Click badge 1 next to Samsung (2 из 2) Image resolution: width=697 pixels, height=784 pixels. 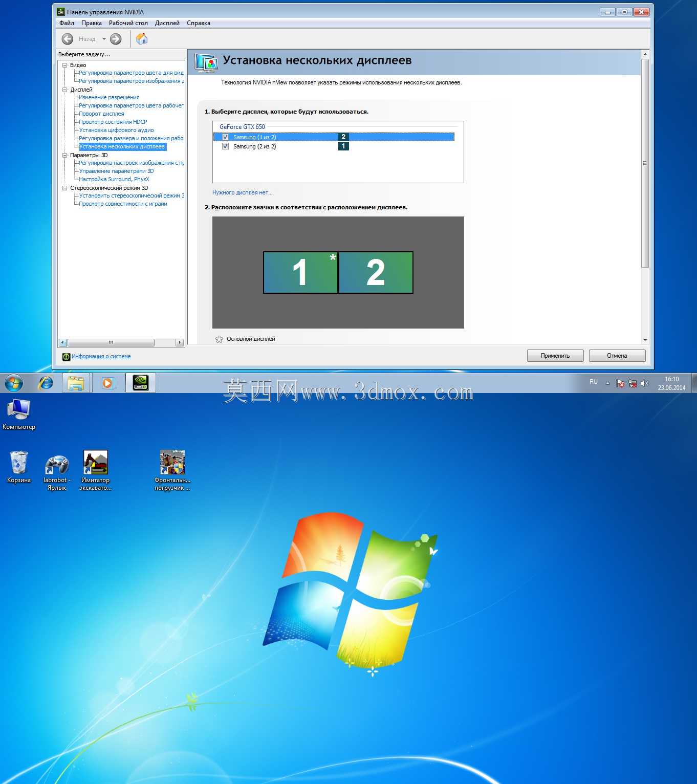[x=343, y=146]
